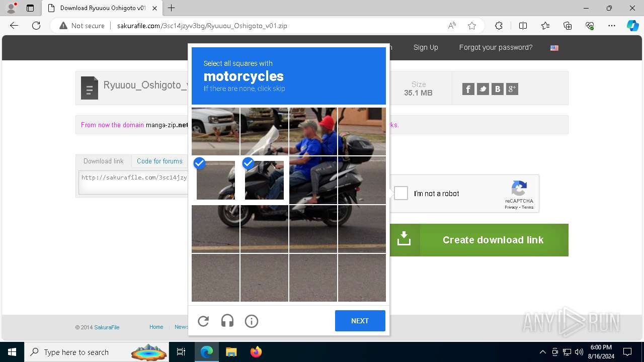Select the tile with the scooter windshield

click(x=264, y=131)
